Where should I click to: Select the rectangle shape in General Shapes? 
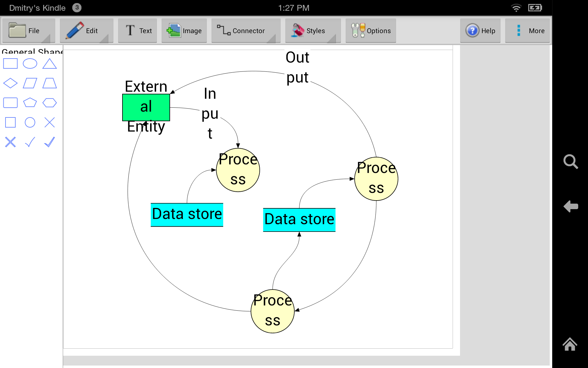[x=10, y=63]
